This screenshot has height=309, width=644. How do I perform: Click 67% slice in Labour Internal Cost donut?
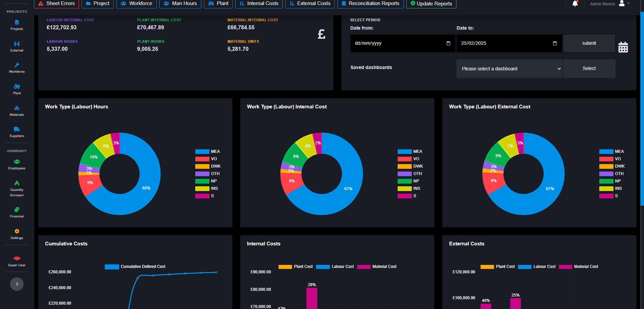coord(348,188)
